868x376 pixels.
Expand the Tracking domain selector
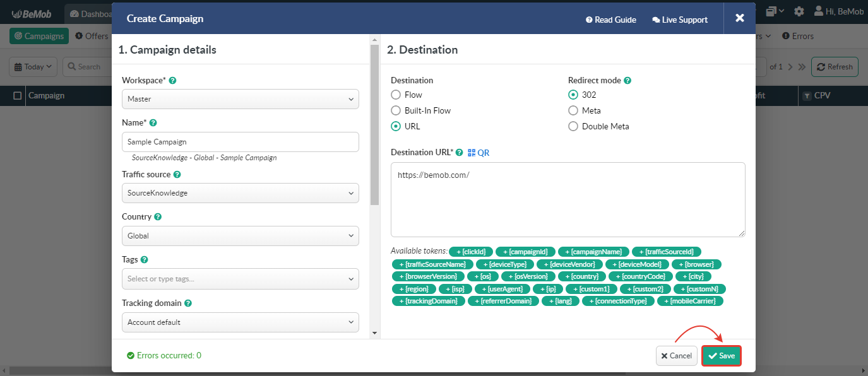(240, 322)
